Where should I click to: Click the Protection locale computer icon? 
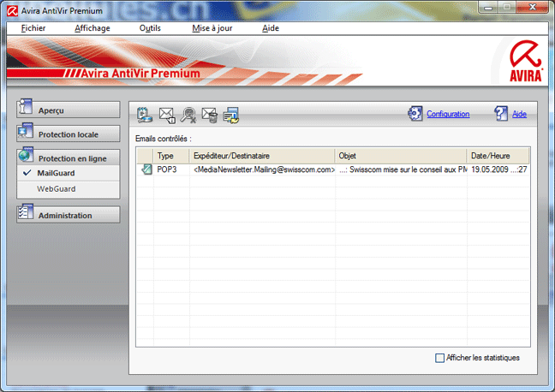click(x=26, y=131)
